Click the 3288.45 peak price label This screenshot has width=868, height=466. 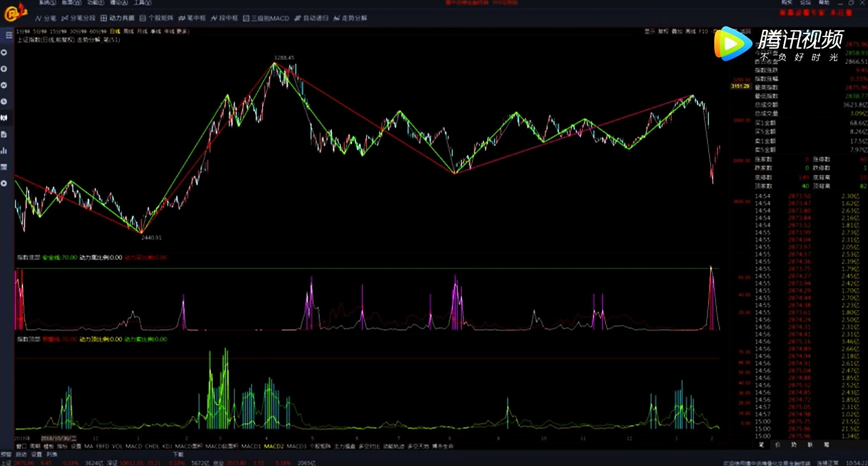point(284,57)
